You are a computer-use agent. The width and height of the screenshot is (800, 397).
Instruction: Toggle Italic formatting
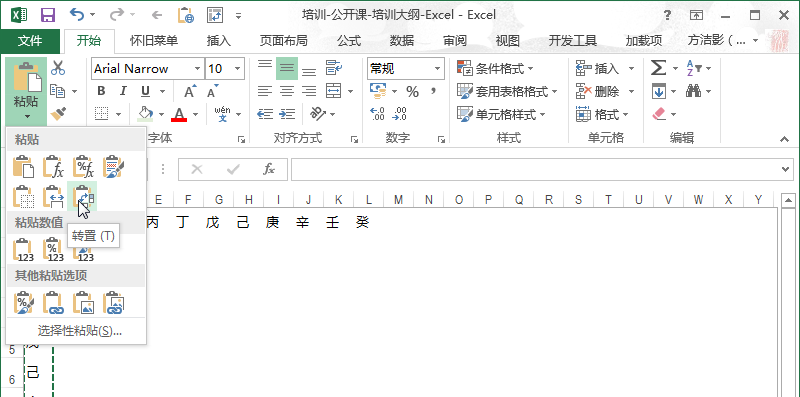[123, 91]
